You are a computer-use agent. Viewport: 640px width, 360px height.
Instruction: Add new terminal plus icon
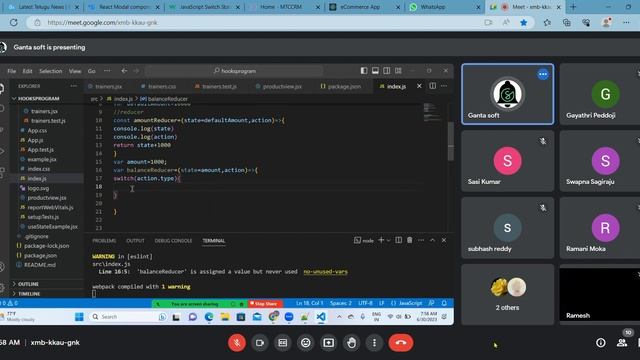[381, 240]
